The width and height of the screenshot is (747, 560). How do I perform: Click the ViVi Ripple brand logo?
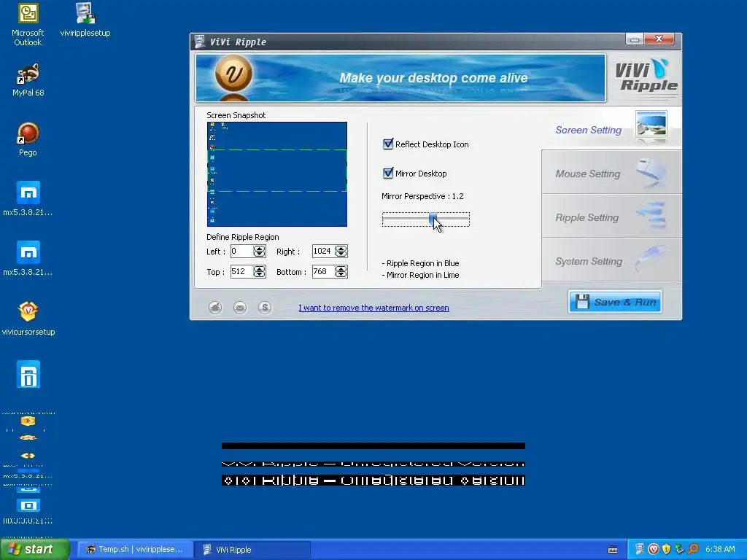[646, 76]
